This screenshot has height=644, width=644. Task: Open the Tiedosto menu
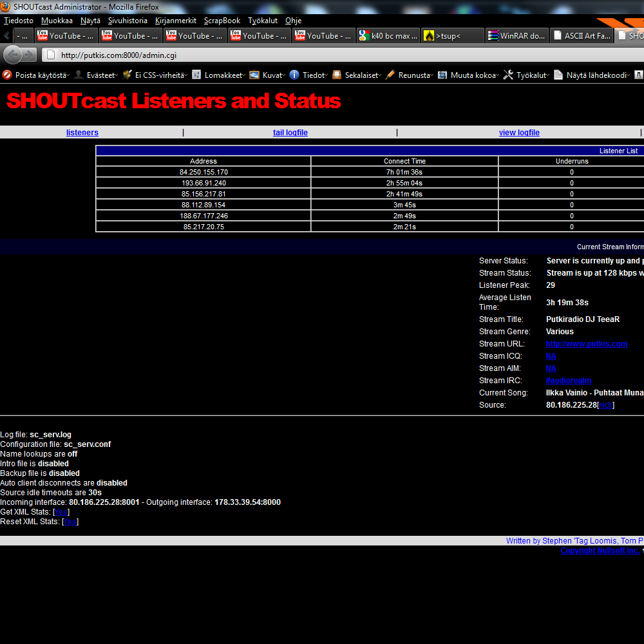pos(19,21)
